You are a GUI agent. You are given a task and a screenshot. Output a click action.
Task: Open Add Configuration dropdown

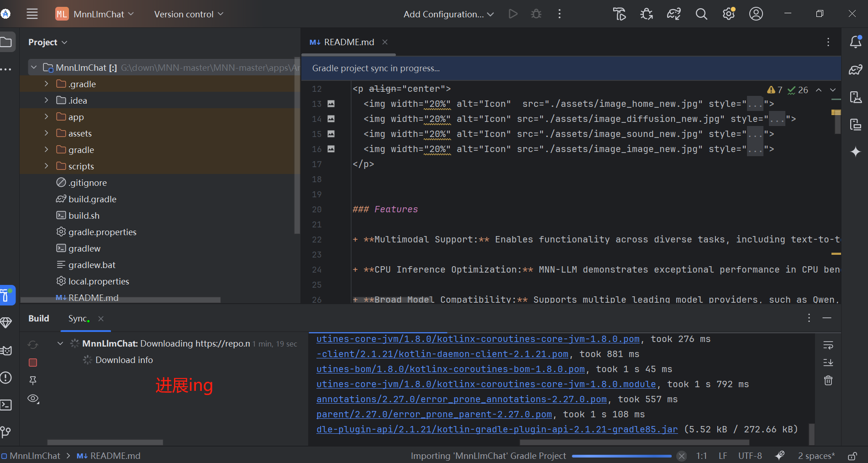tap(448, 14)
